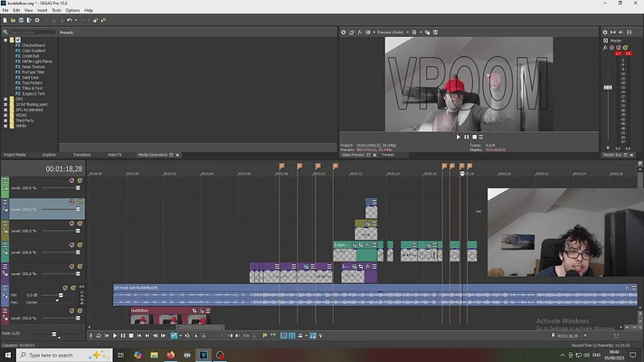Image resolution: width=644 pixels, height=362 pixels.
Task: Create a new project via toolbar icon
Action: [5, 20]
